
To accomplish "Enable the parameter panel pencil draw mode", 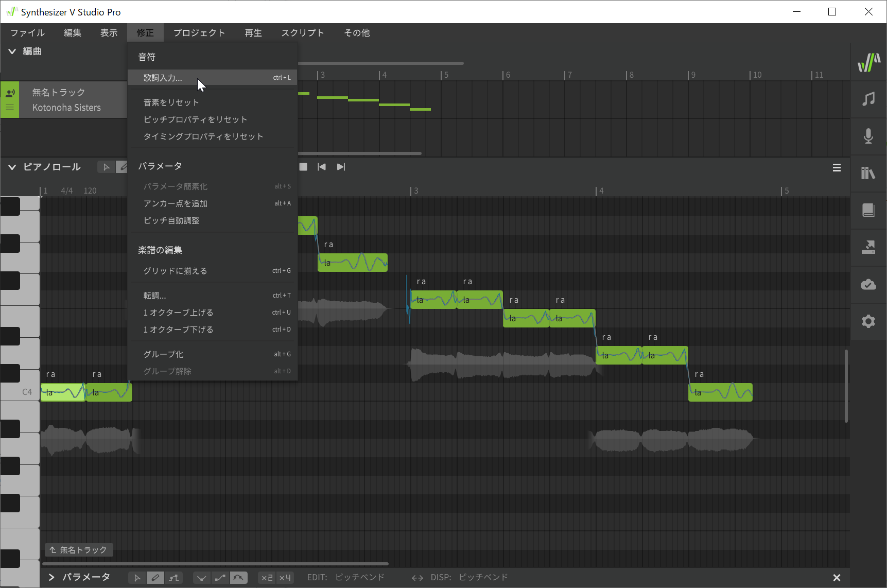I will pyautogui.click(x=155, y=578).
